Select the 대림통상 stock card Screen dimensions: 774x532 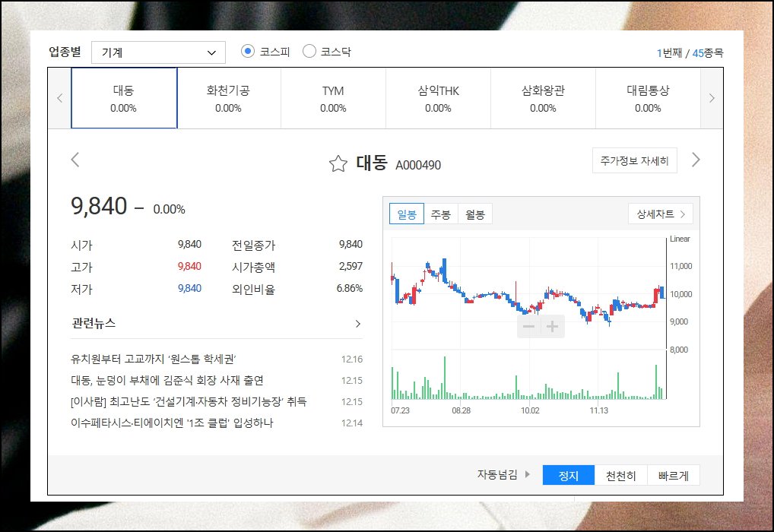point(648,98)
